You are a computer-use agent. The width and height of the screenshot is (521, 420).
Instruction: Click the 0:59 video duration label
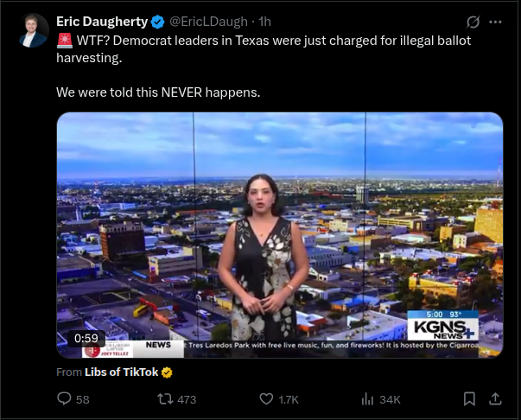coord(86,338)
